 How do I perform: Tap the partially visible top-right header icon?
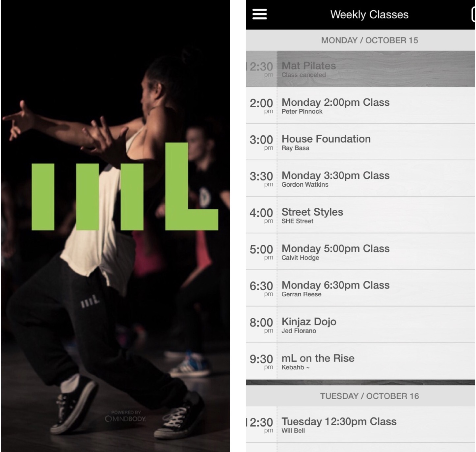(473, 15)
